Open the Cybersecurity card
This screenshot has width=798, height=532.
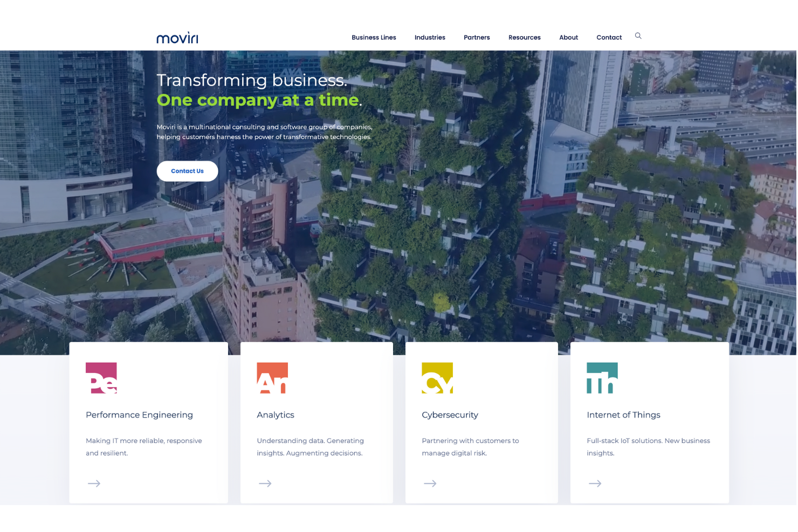(481, 422)
